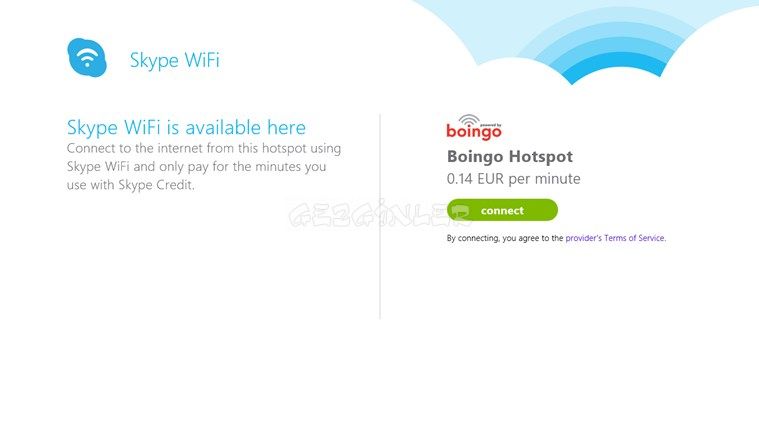Click the 'Boingo Hotspot' network name
This screenshot has width=759, height=427.
tap(510, 157)
